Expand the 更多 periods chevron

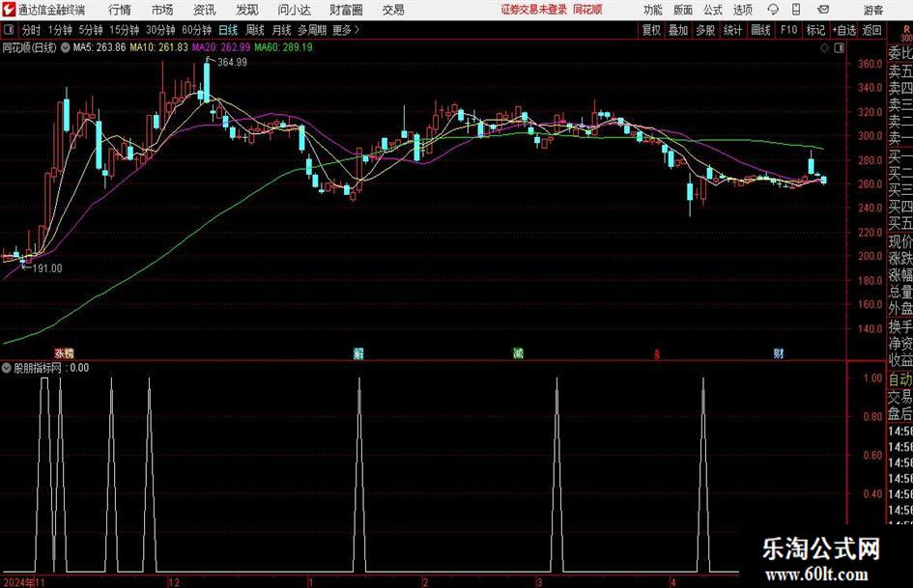click(357, 30)
